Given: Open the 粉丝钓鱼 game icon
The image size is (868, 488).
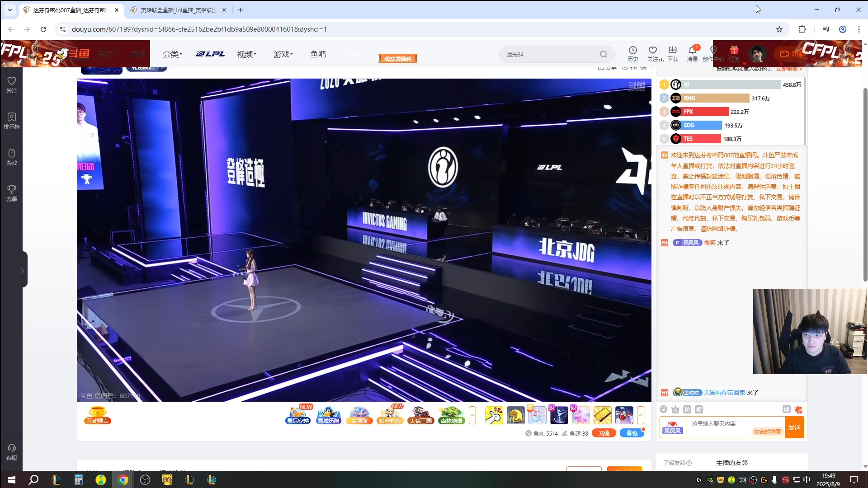Looking at the screenshot, I should [390, 415].
